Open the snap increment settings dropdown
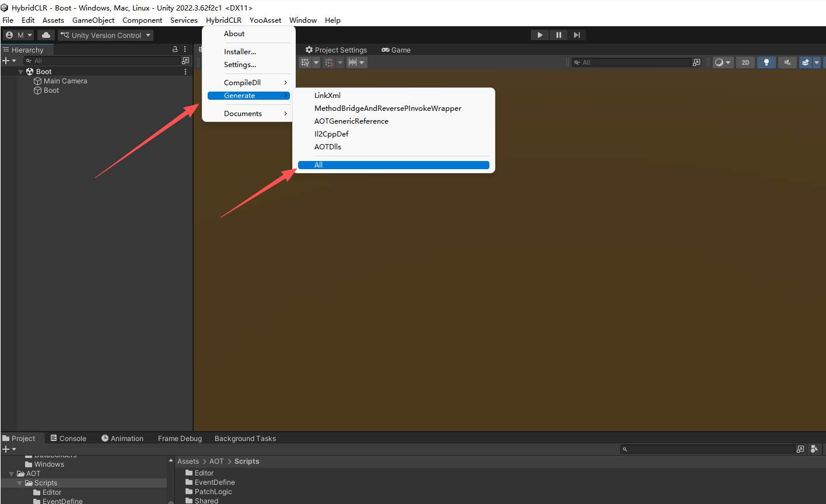The image size is (826, 504). tap(362, 62)
